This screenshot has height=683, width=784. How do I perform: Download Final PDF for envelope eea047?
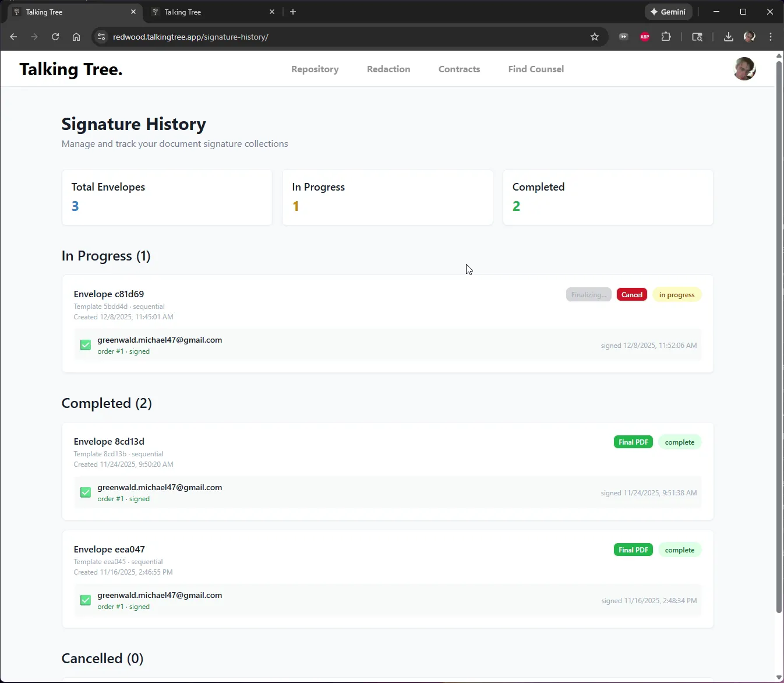point(633,550)
